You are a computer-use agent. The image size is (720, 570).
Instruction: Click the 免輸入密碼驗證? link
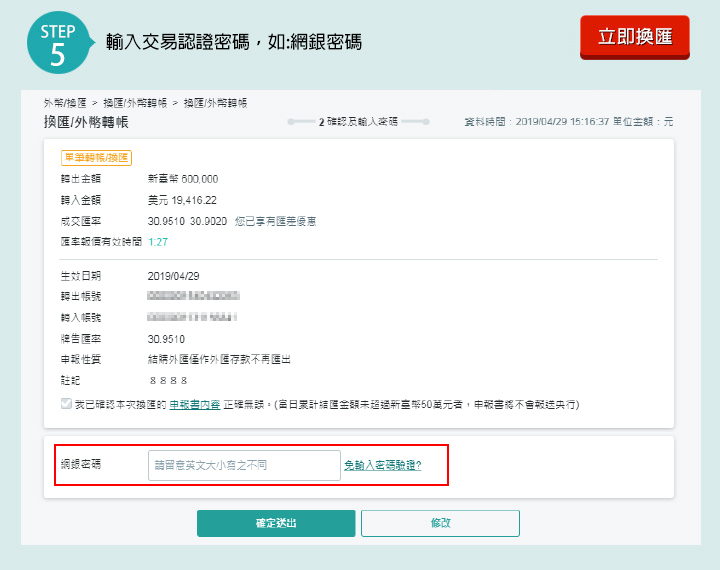382,465
